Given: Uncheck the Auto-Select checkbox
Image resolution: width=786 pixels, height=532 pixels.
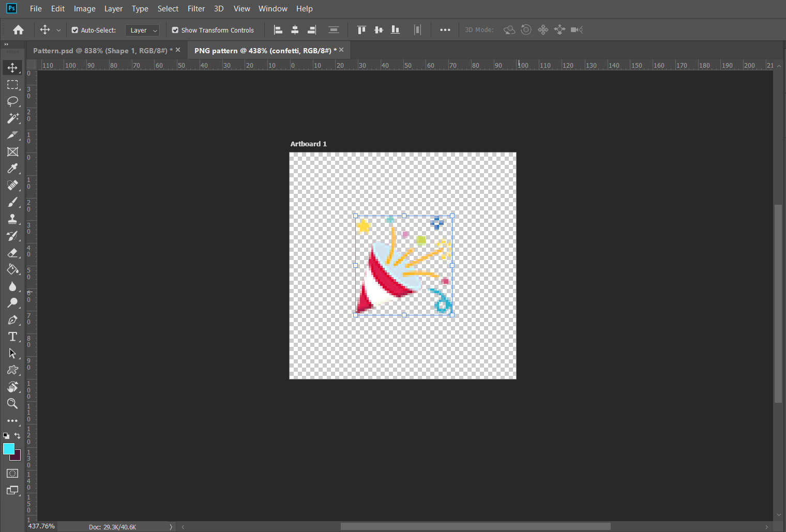Looking at the screenshot, I should pyautogui.click(x=75, y=30).
